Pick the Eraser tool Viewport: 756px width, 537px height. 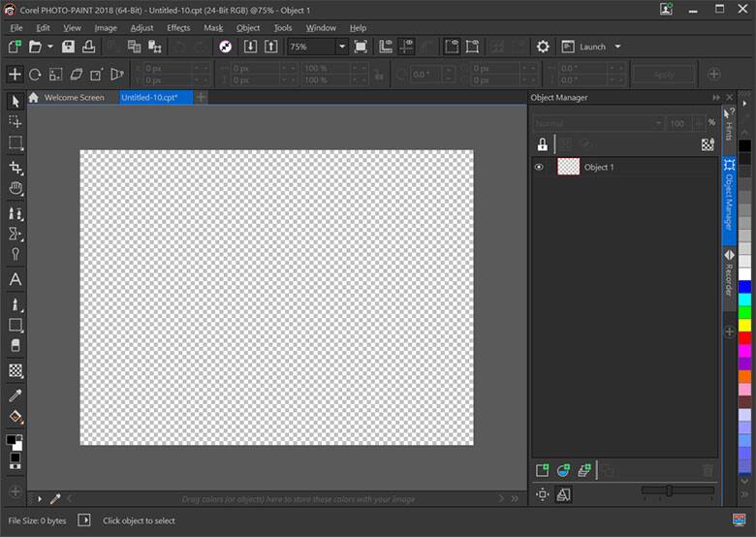(x=16, y=346)
